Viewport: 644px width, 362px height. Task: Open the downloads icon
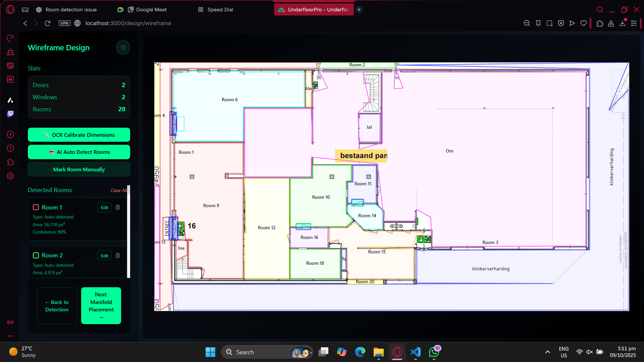pos(623,23)
